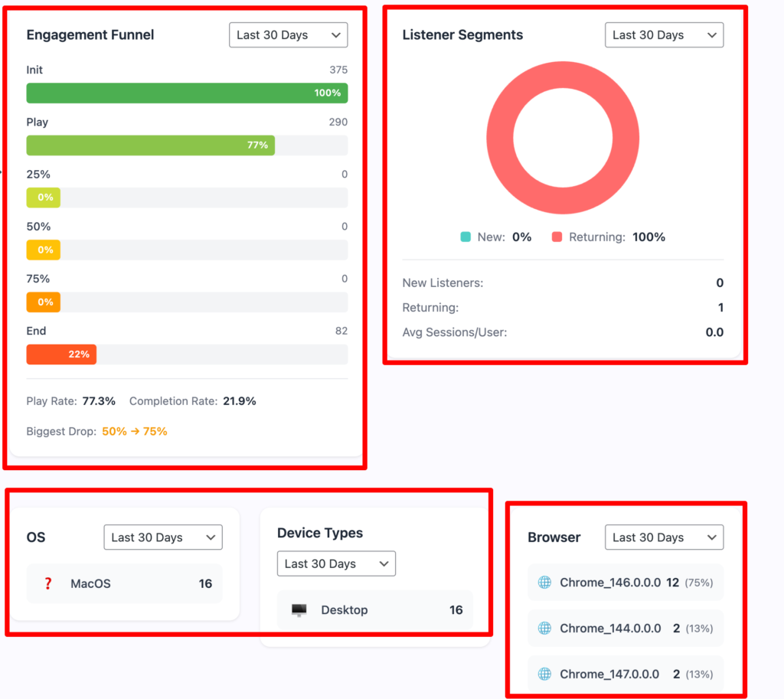Open the OS Last 30 Days dropdown
The height and width of the screenshot is (699, 784).
click(x=163, y=537)
